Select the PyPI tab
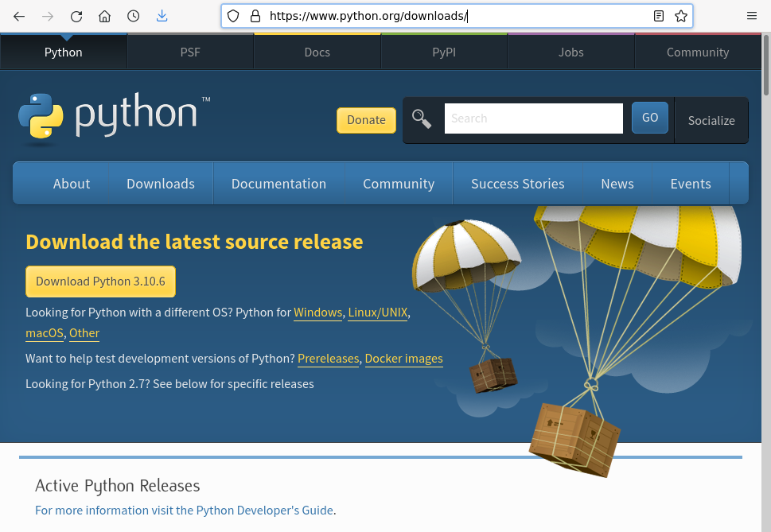 [443, 52]
